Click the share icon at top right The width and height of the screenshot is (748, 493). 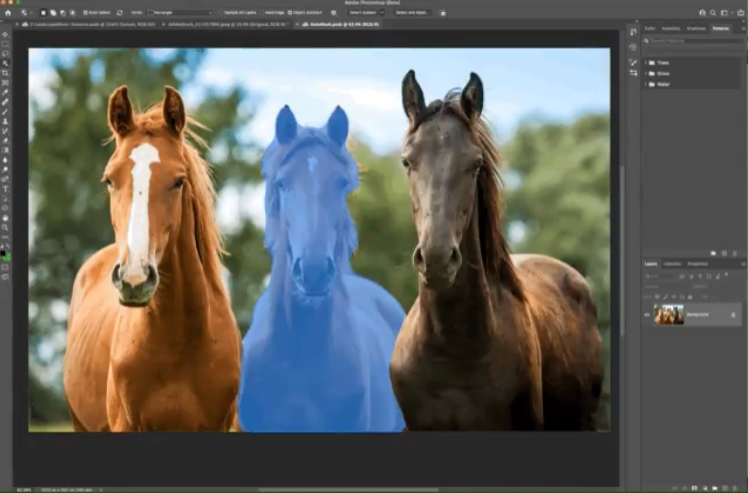741,13
